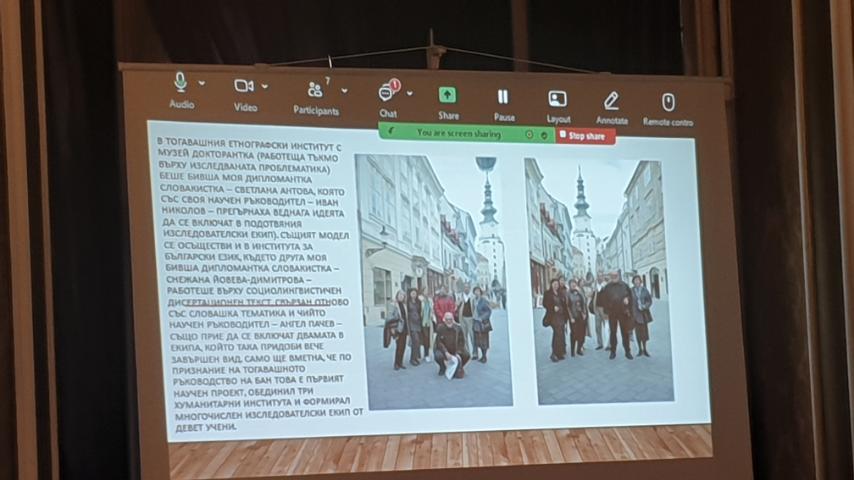Open the Participants panel
The width and height of the screenshot is (854, 480).
315,90
